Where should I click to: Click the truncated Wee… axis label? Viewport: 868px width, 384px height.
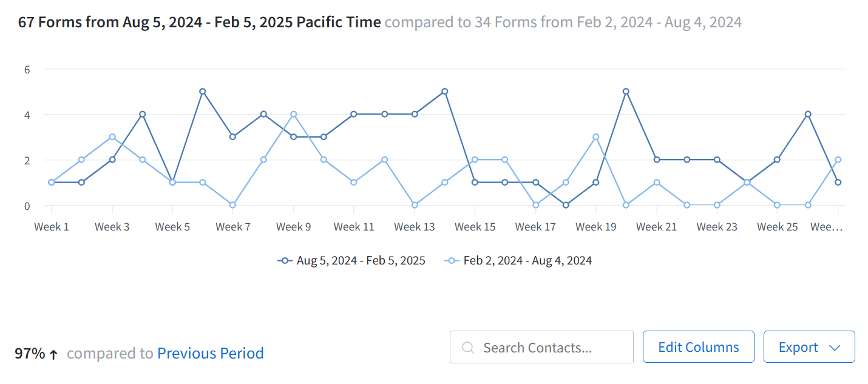coord(826,227)
